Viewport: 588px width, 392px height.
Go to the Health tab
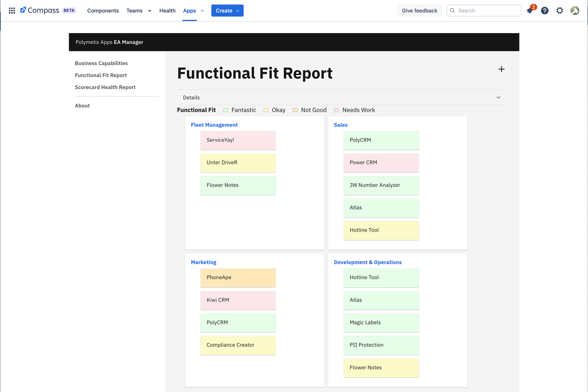point(167,11)
